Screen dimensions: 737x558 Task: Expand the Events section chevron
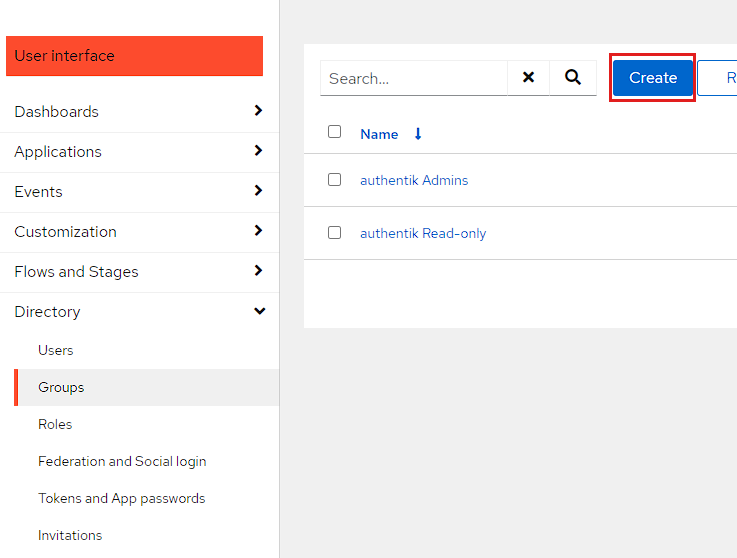pos(258,191)
